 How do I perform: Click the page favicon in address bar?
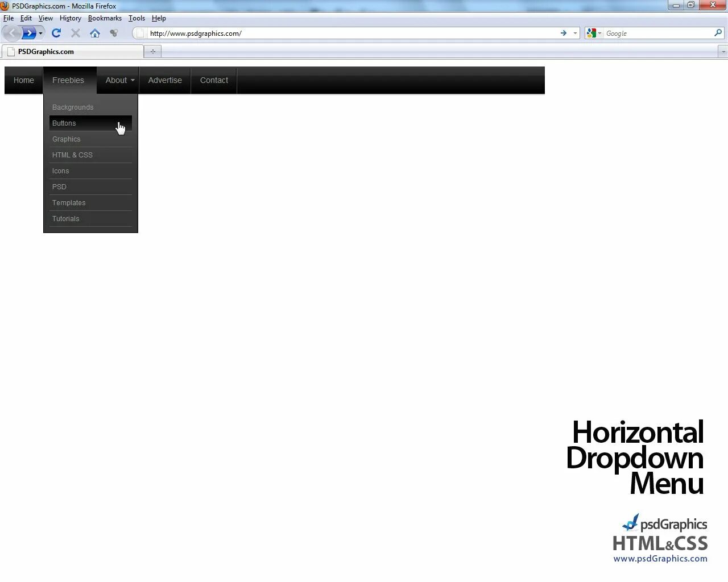(x=140, y=34)
